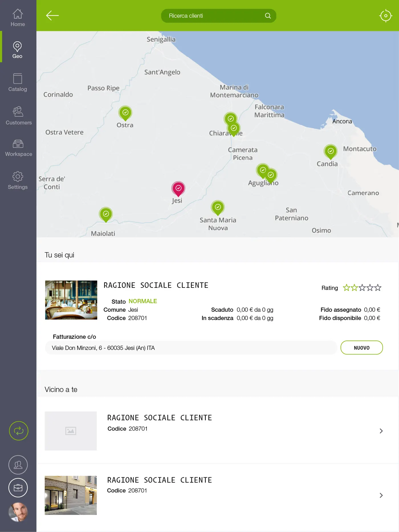The image size is (399, 532).
Task: Select the green pin at Ostra
Action: pyautogui.click(x=125, y=113)
